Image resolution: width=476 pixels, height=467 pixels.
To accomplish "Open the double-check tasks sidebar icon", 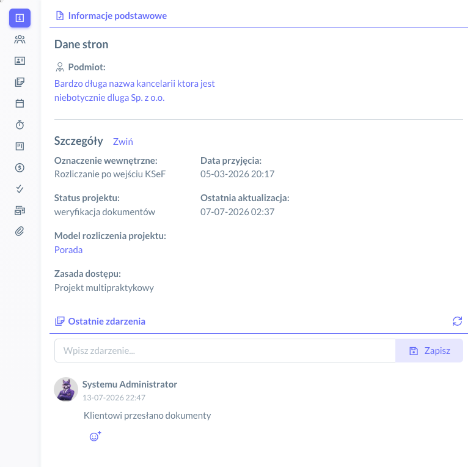I will [20, 189].
